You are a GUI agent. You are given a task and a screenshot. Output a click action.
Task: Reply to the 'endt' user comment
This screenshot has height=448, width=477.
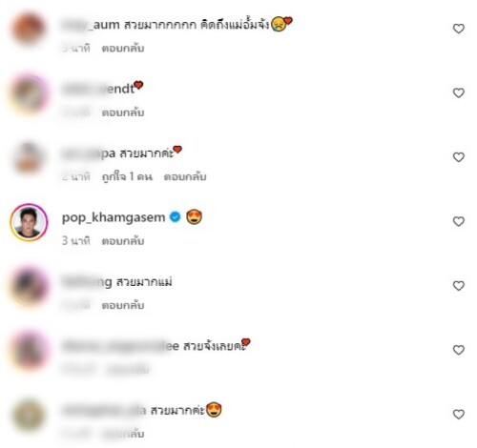point(123,112)
